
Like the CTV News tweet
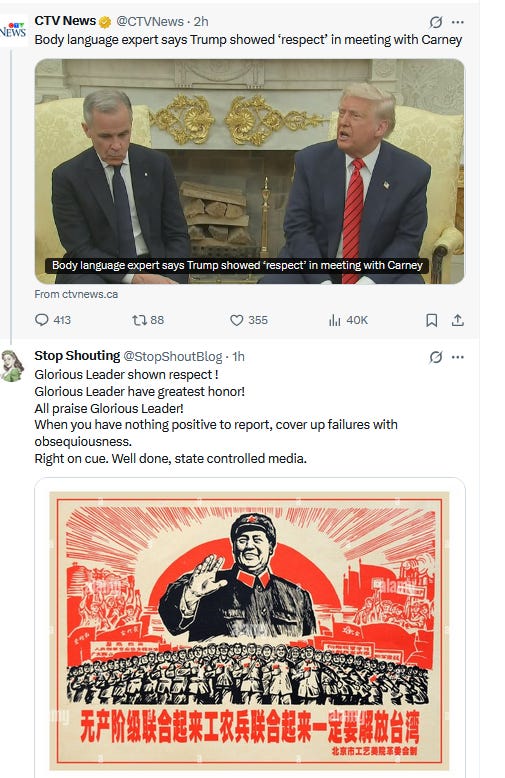[237, 320]
